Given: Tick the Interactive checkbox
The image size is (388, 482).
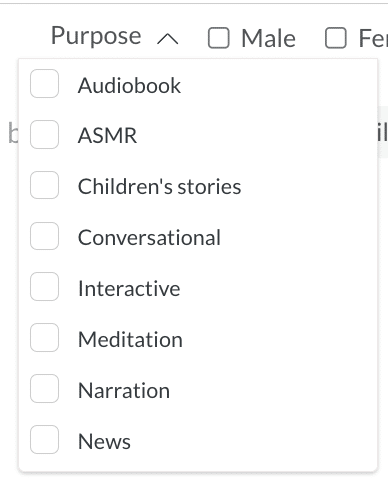Looking at the screenshot, I should (x=44, y=287).
